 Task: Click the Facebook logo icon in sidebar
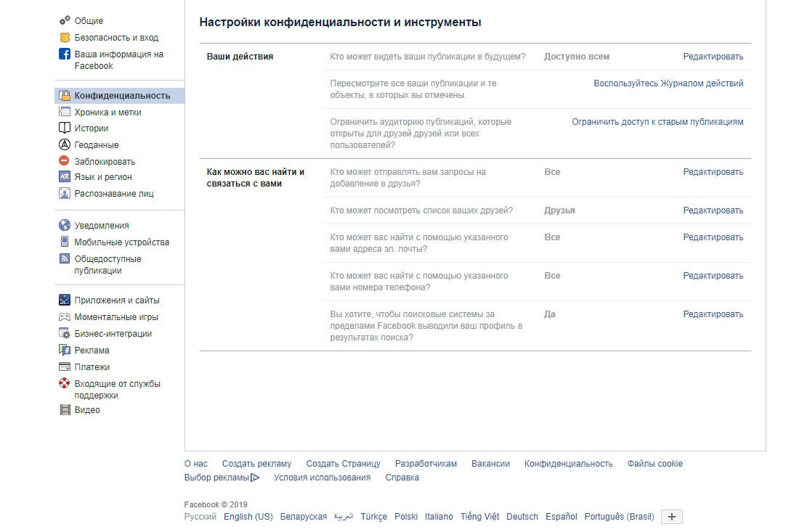pyautogui.click(x=65, y=54)
